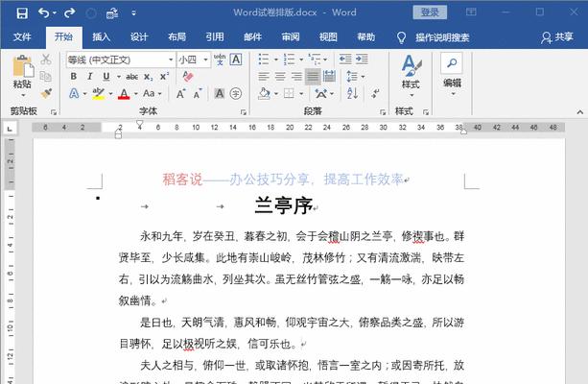Apply bullet list
The image size is (588, 384).
tap(264, 59)
